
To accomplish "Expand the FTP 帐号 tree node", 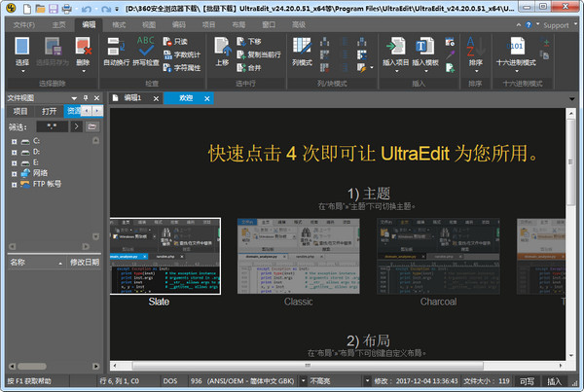I will (13, 182).
